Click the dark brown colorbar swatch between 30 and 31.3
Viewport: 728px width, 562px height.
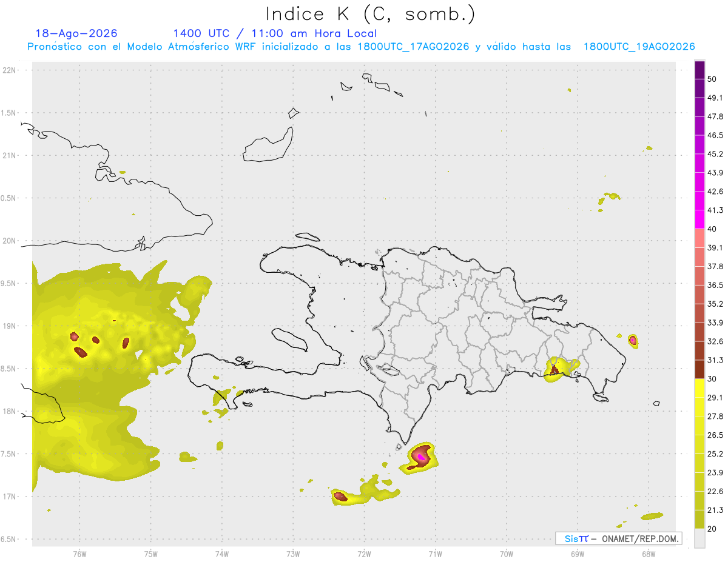click(699, 370)
